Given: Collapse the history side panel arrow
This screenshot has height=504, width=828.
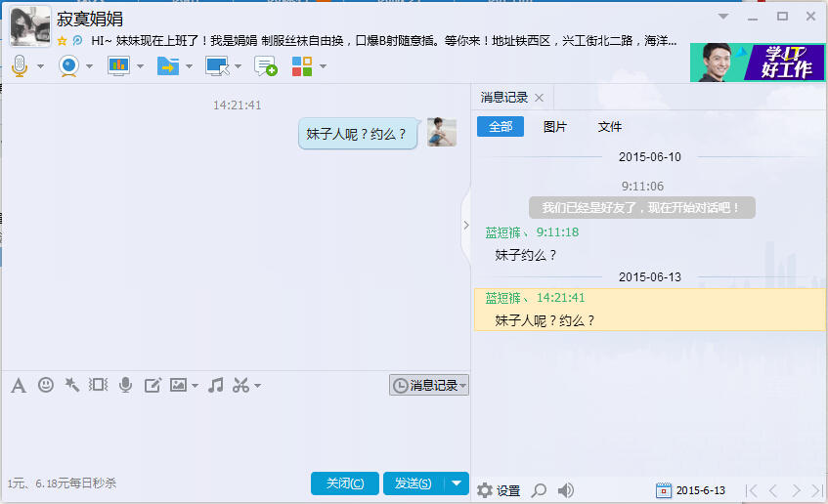Looking at the screenshot, I should pyautogui.click(x=465, y=226).
